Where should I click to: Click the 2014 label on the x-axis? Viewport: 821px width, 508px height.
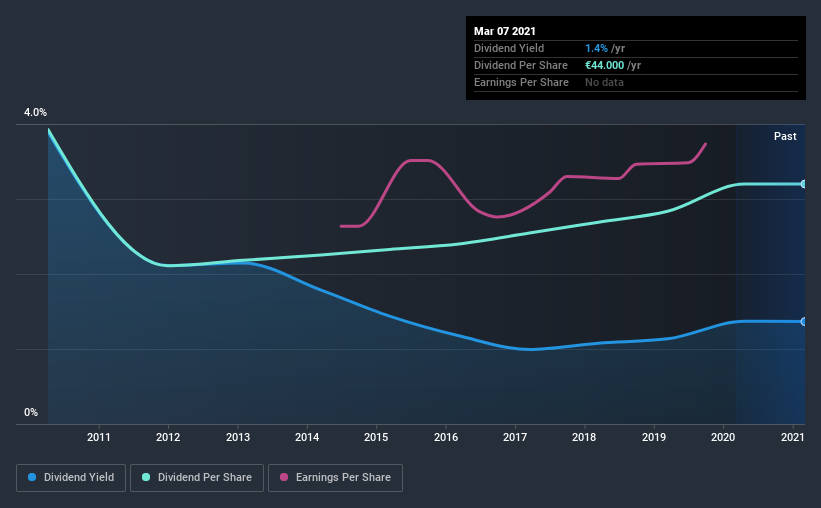point(307,437)
